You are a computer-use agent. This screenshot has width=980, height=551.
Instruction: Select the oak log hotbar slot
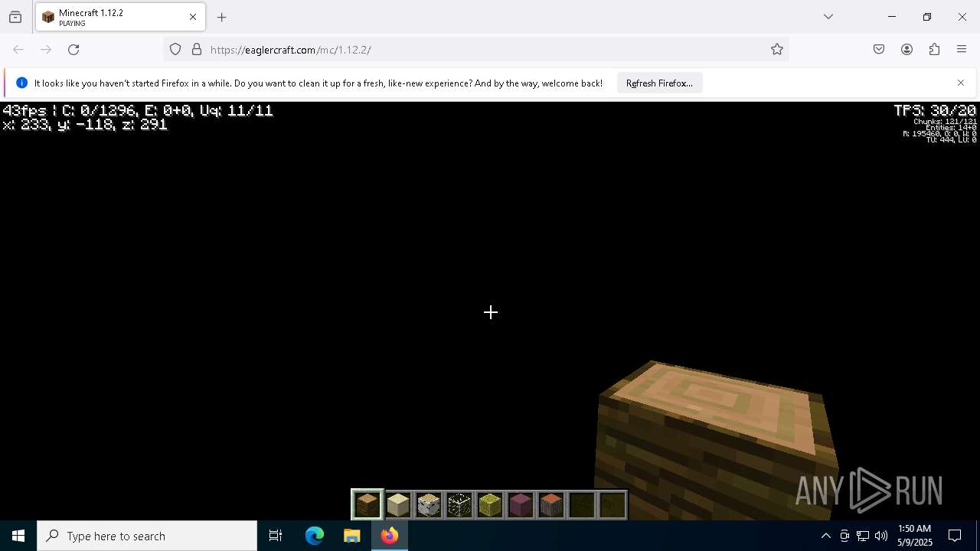[x=367, y=505]
